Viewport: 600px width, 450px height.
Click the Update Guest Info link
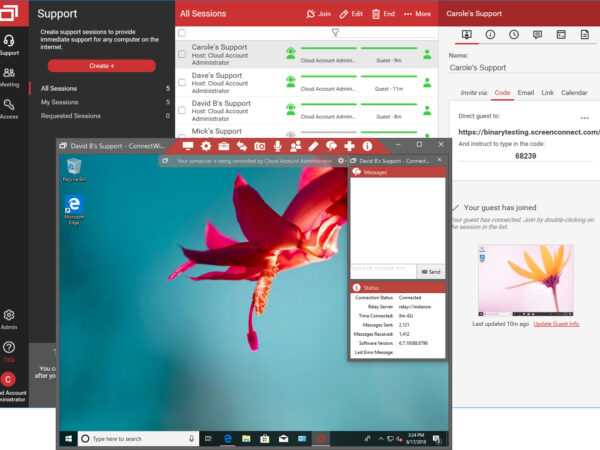point(556,324)
